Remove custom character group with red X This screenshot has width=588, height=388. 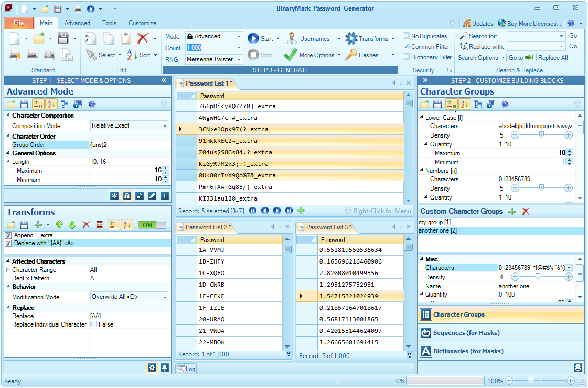coord(526,211)
